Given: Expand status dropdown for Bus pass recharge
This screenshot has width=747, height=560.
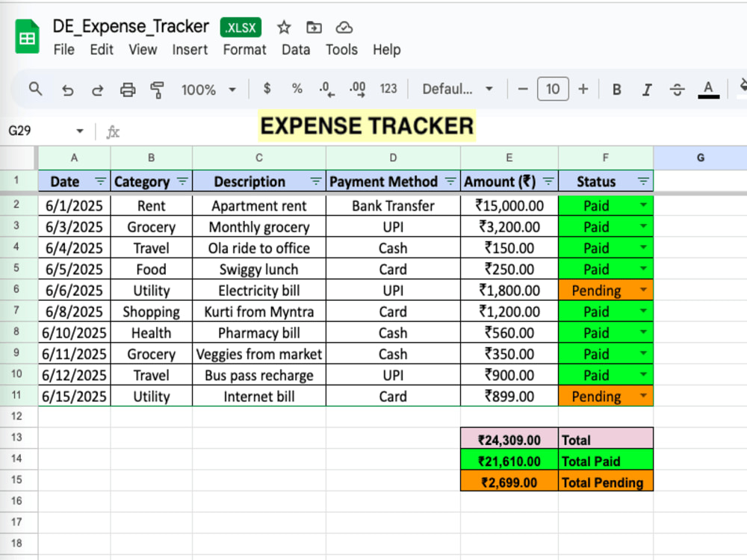Looking at the screenshot, I should (643, 374).
